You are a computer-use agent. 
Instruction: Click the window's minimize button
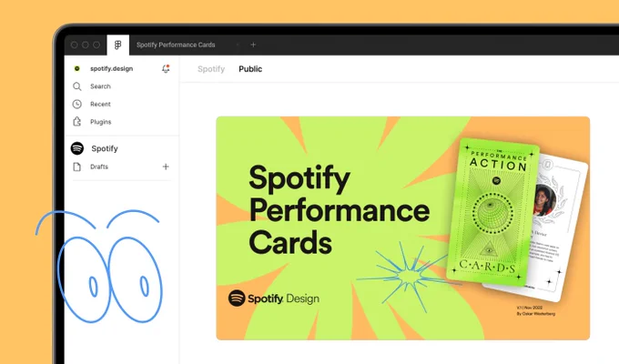86,45
